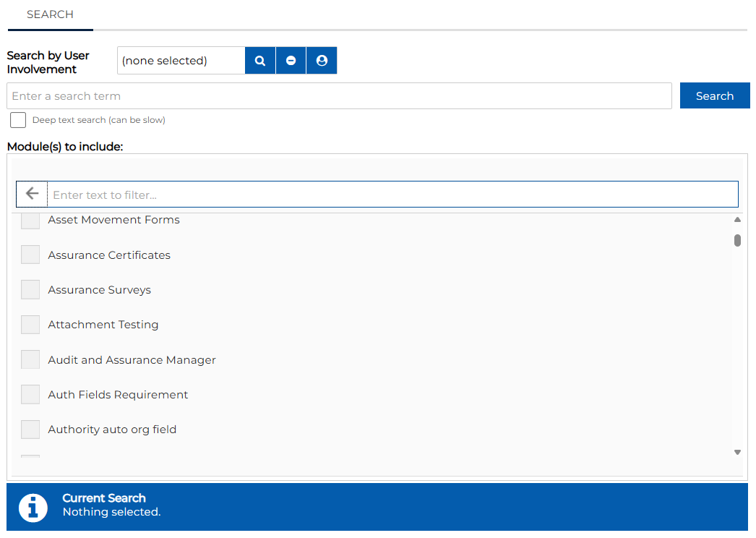Tick Authority auto org field checkbox

(x=30, y=429)
